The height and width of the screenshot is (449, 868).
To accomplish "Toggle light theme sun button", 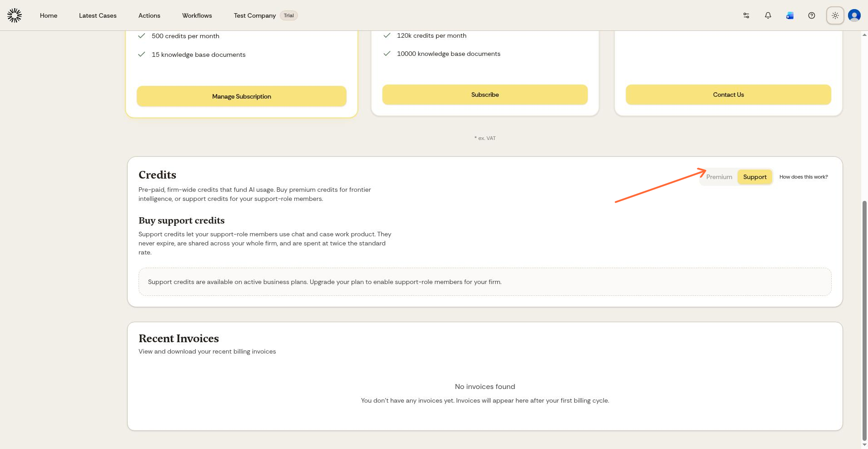I will 835,15.
